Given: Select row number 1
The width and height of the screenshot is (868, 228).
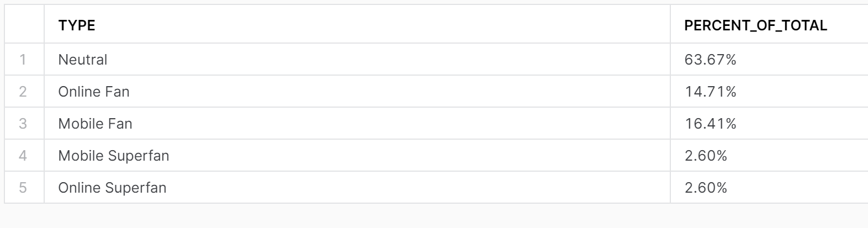Looking at the screenshot, I should point(23,60).
